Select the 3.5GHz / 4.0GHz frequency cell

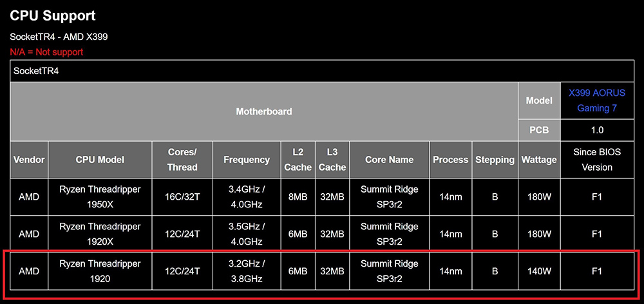tap(247, 234)
